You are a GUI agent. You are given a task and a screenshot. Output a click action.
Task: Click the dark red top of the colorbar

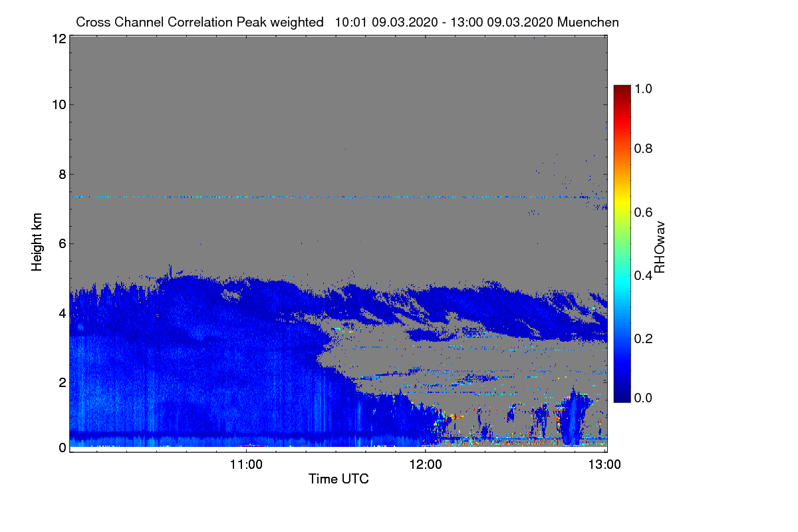(621, 90)
